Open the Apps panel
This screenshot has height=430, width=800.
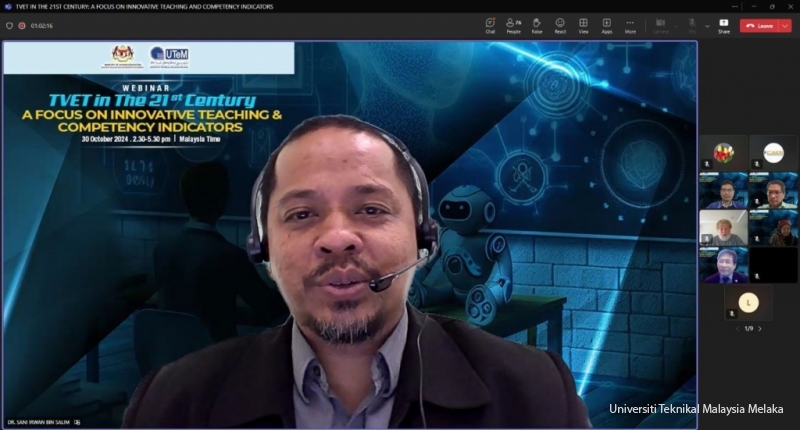pos(606,25)
